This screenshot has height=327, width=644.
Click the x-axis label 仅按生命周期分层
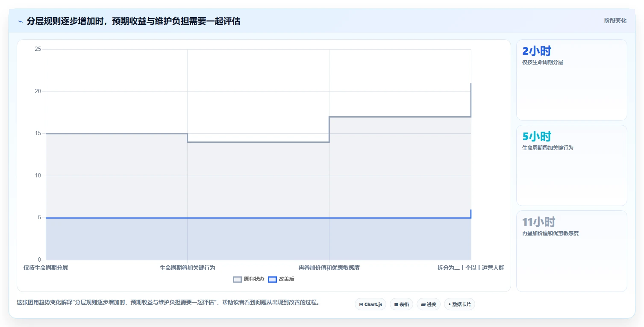(x=46, y=268)
